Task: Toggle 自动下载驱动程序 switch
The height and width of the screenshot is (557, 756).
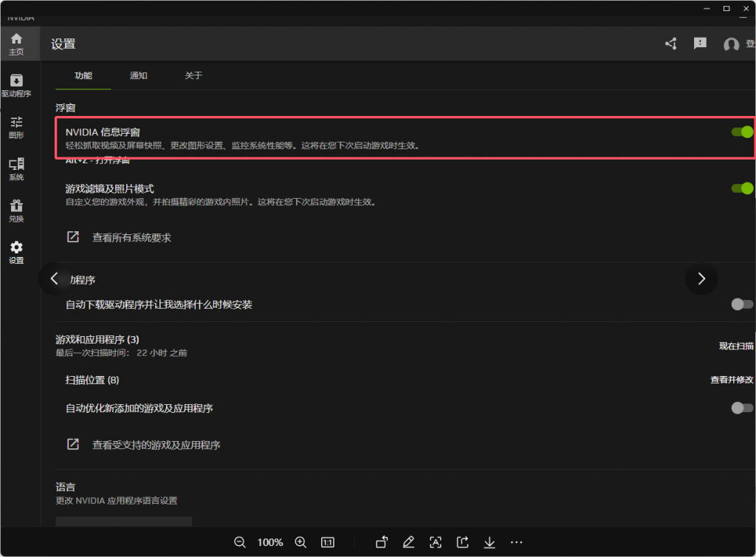Action: tap(743, 304)
